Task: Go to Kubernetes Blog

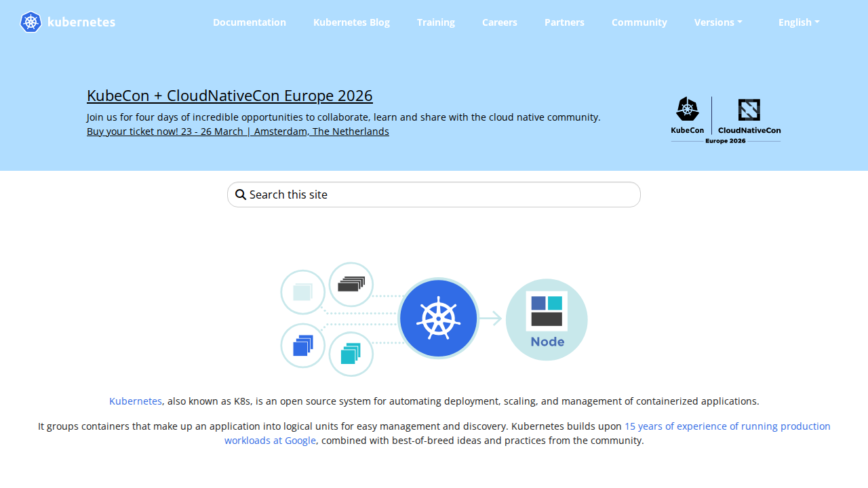Action: (351, 22)
